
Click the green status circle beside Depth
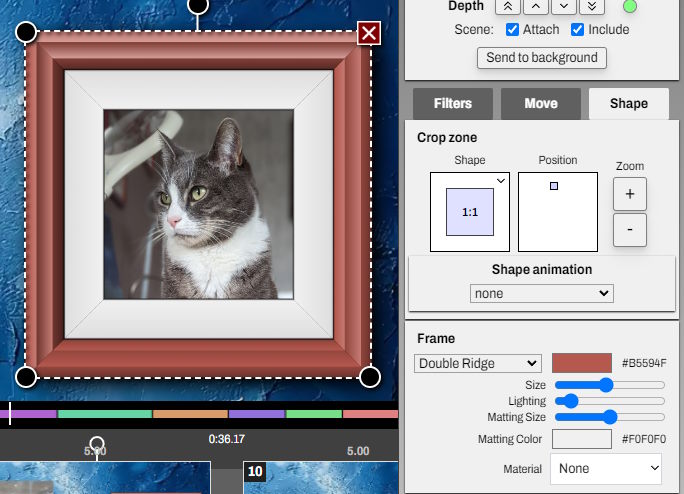click(629, 7)
